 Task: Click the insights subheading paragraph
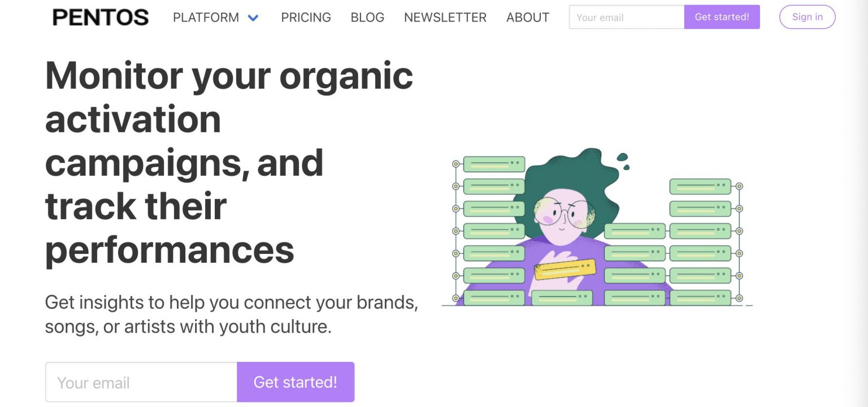click(231, 314)
